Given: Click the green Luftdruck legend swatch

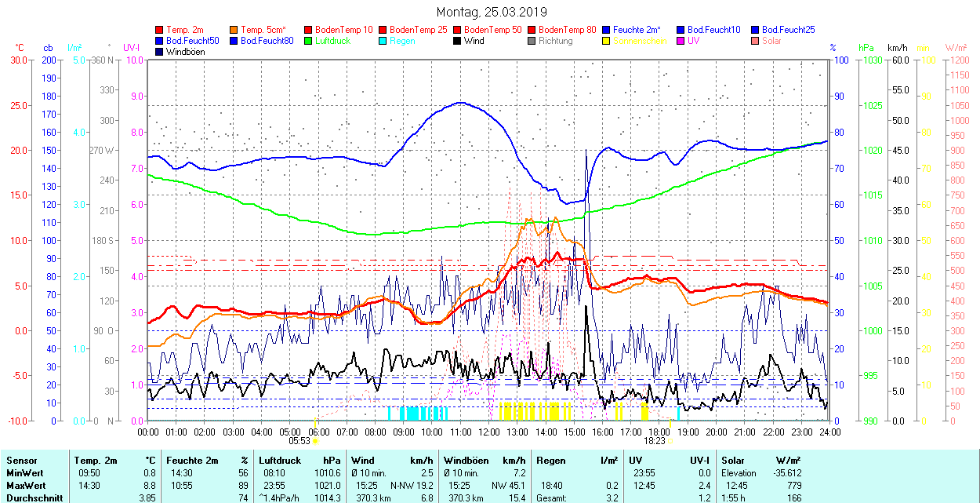Looking at the screenshot, I should pos(308,41).
